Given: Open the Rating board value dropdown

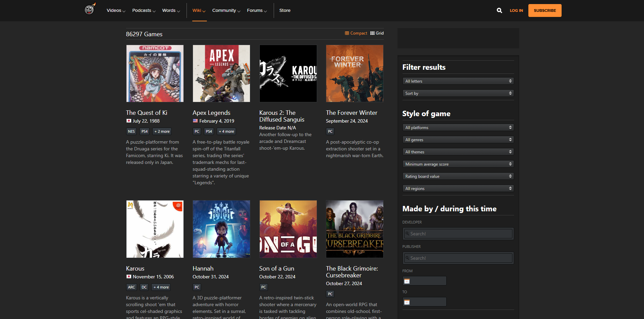Looking at the screenshot, I should coord(458,176).
